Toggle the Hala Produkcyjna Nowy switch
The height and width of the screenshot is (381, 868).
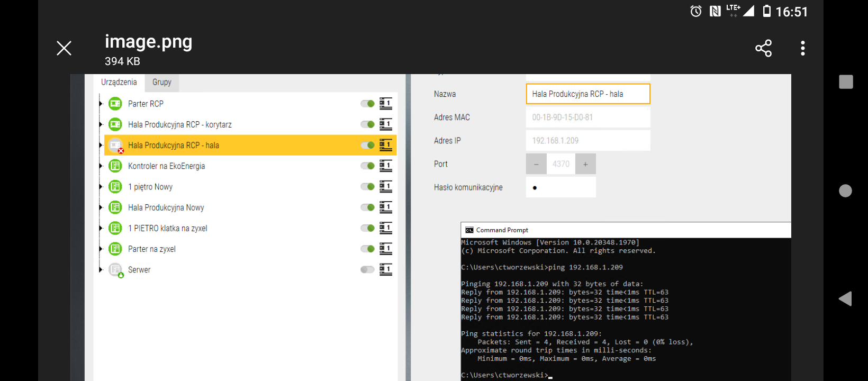coord(368,207)
